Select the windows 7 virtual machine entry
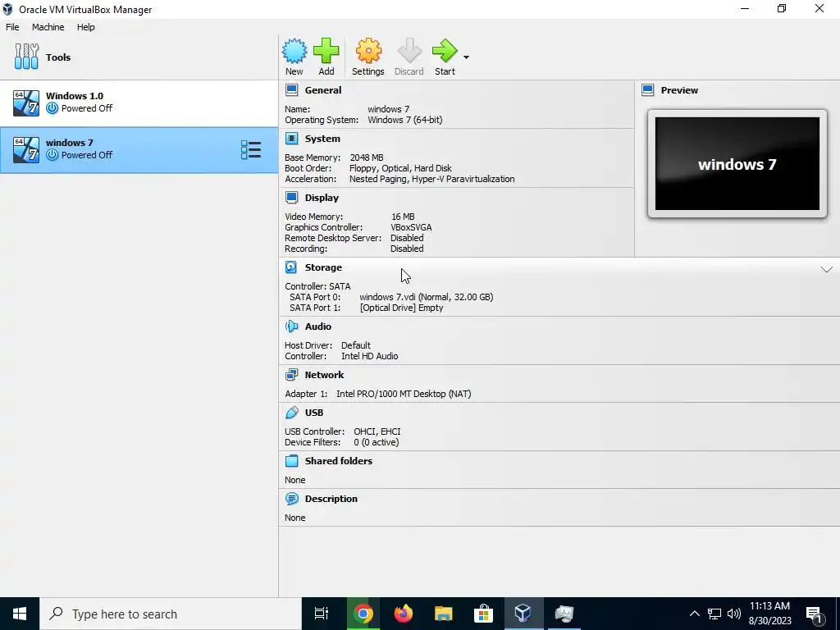 coord(139,150)
